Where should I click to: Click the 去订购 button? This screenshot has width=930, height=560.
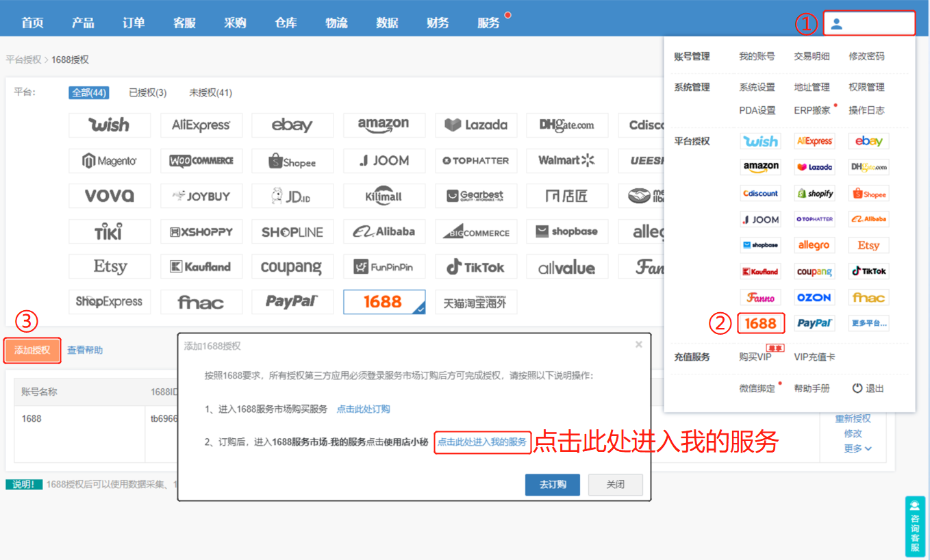[x=553, y=485]
